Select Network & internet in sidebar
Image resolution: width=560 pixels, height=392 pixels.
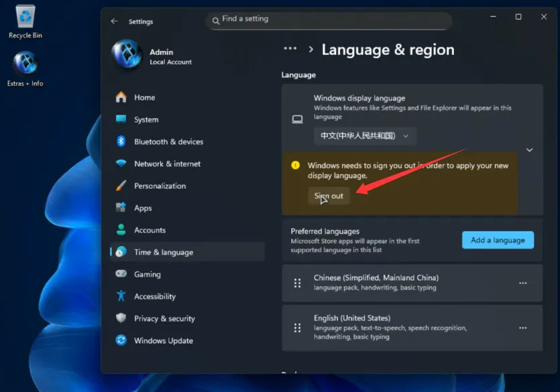point(167,164)
